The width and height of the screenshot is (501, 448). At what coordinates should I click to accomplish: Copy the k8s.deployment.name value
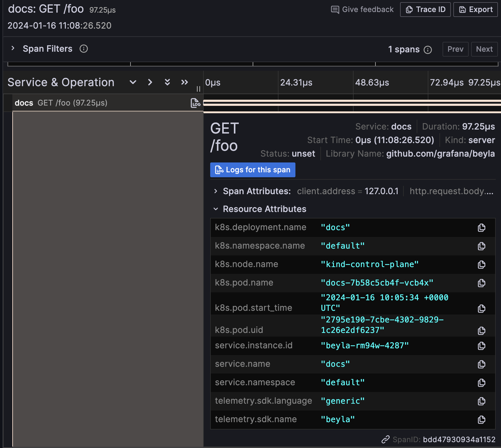pyautogui.click(x=481, y=228)
